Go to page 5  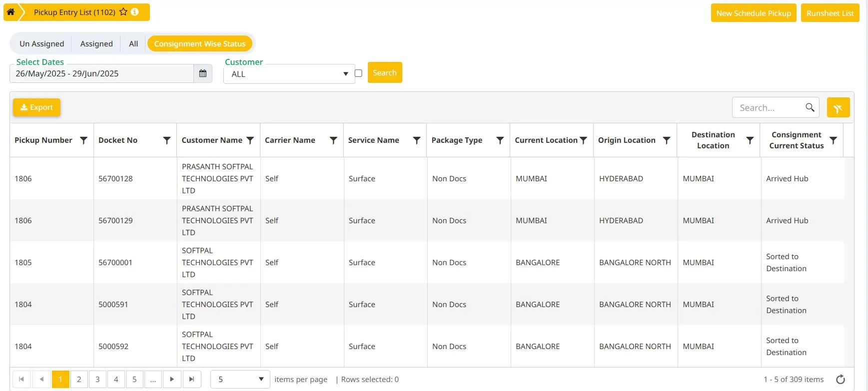click(134, 379)
